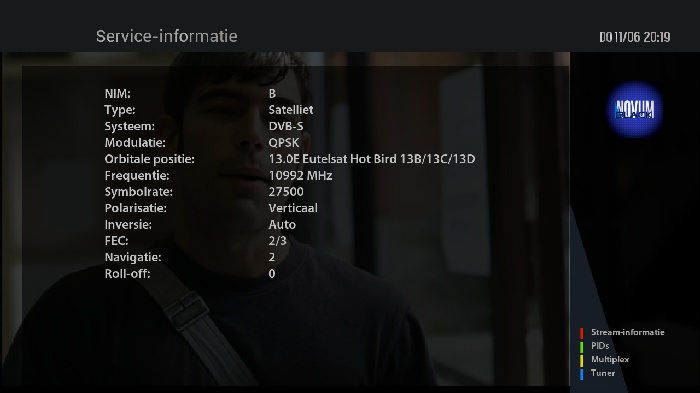Click the FEC value 2/3
Image resolution: width=700 pixels, height=393 pixels.
point(278,241)
